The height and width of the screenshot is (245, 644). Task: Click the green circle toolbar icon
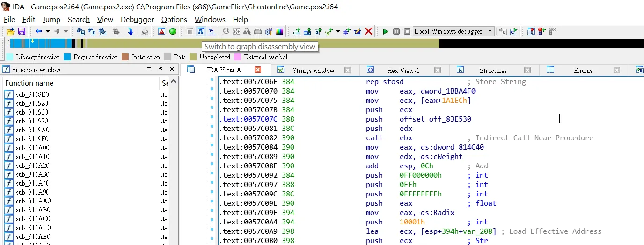[173, 31]
